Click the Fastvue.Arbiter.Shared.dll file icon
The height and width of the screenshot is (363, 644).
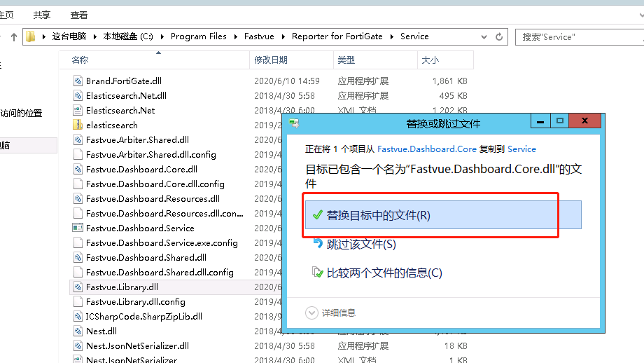click(x=78, y=139)
